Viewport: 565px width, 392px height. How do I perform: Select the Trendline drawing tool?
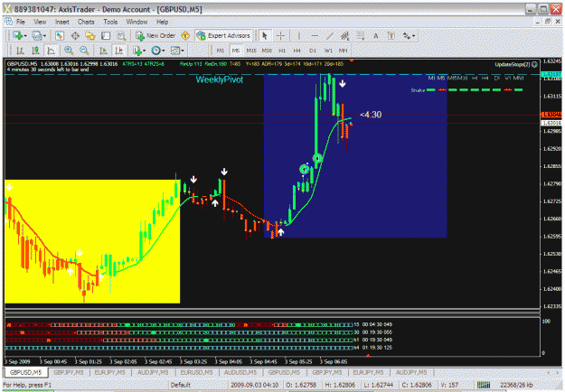coord(330,35)
